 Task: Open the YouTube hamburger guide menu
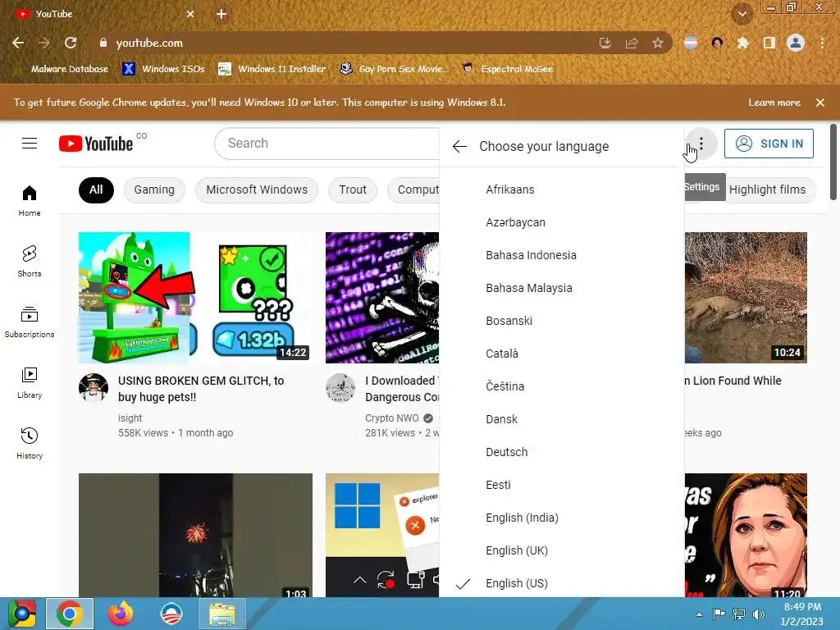point(30,144)
